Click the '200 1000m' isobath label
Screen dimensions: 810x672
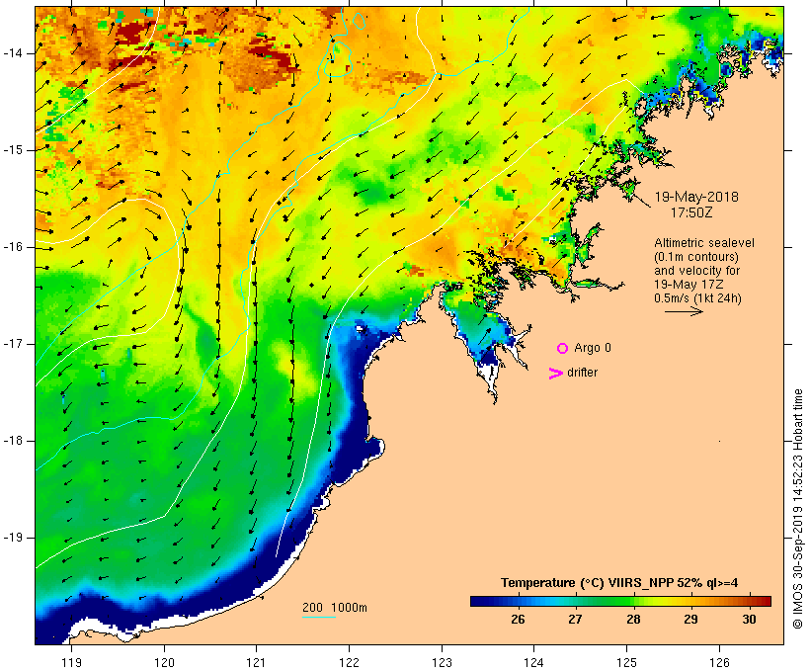click(335, 608)
